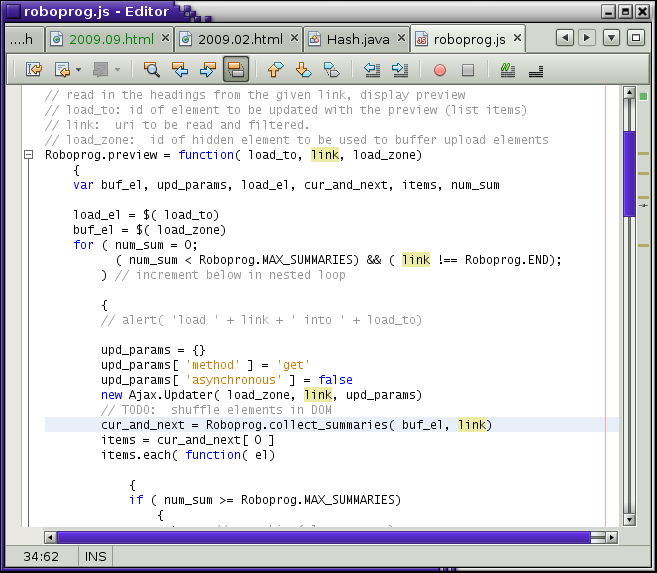Open the Back history dropdown arrow
657x573 pixels.
pos(77,70)
